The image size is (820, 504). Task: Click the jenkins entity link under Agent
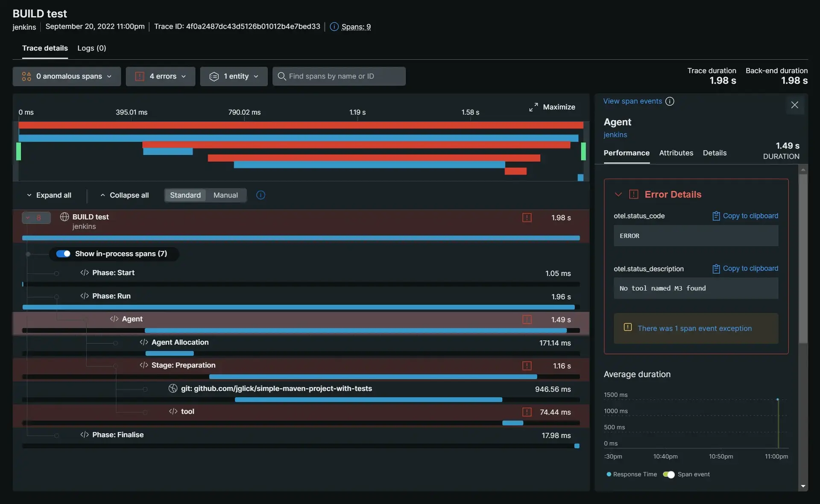(x=615, y=135)
